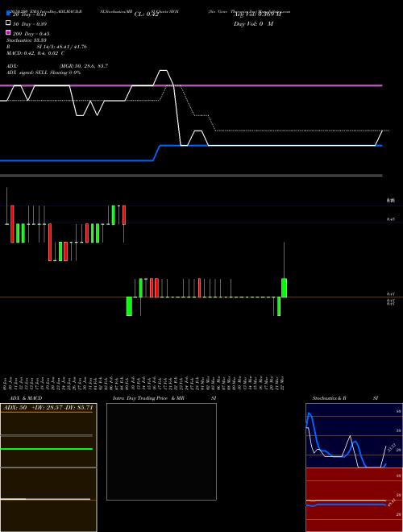Click the '0.45' price axis label
This screenshot has height=532, width=403.
pyautogui.click(x=390, y=219)
